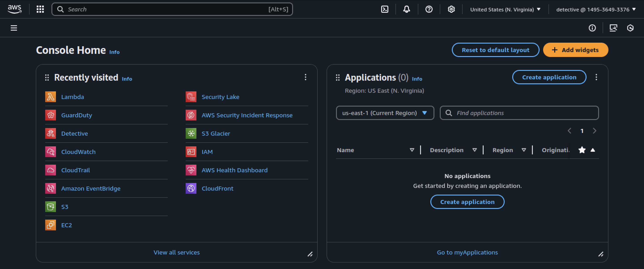644x269 pixels.
Task: Click the Security Lake service icon
Action: [x=191, y=97]
